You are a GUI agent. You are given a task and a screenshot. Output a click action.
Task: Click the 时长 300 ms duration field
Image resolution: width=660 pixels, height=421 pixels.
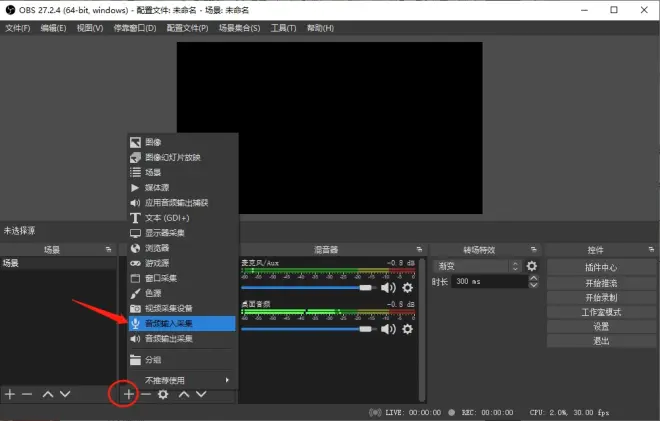[489, 282]
